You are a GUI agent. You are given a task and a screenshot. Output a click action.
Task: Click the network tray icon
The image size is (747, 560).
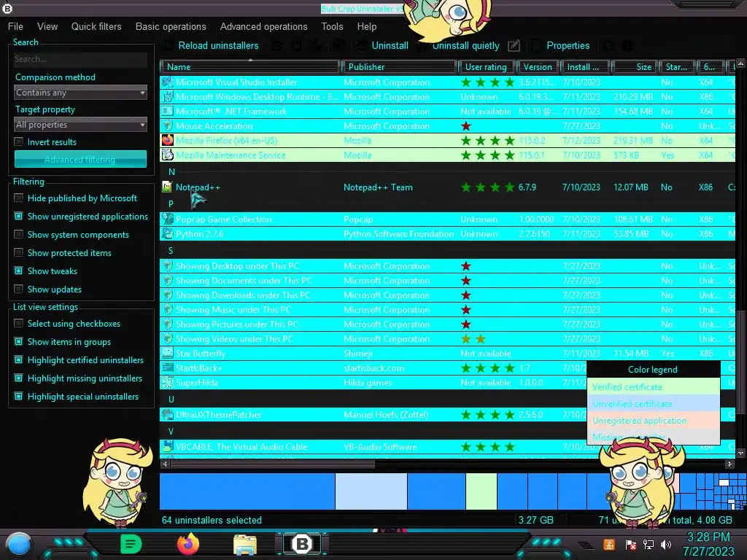pyautogui.click(x=649, y=544)
